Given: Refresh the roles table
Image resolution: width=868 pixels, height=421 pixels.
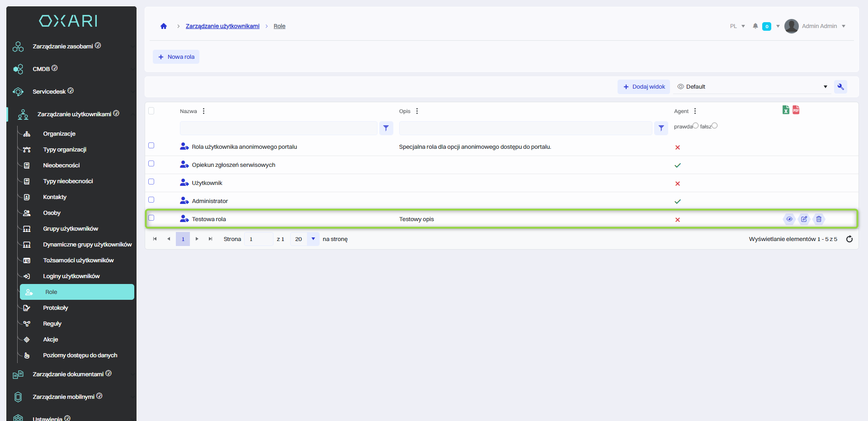Looking at the screenshot, I should 849,239.
